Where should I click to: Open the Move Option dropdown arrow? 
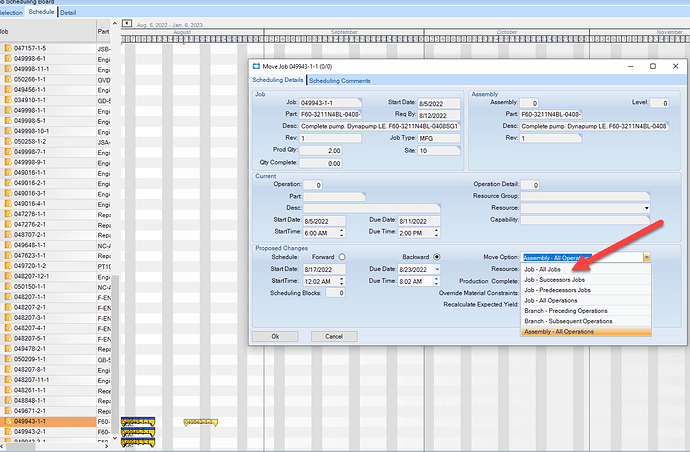point(646,257)
